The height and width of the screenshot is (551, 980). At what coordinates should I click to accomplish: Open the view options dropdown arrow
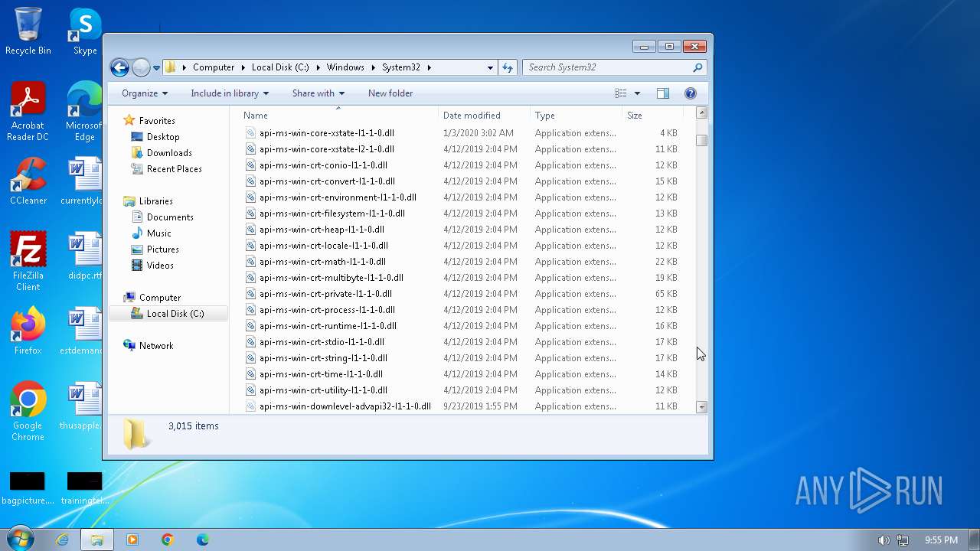tap(637, 93)
